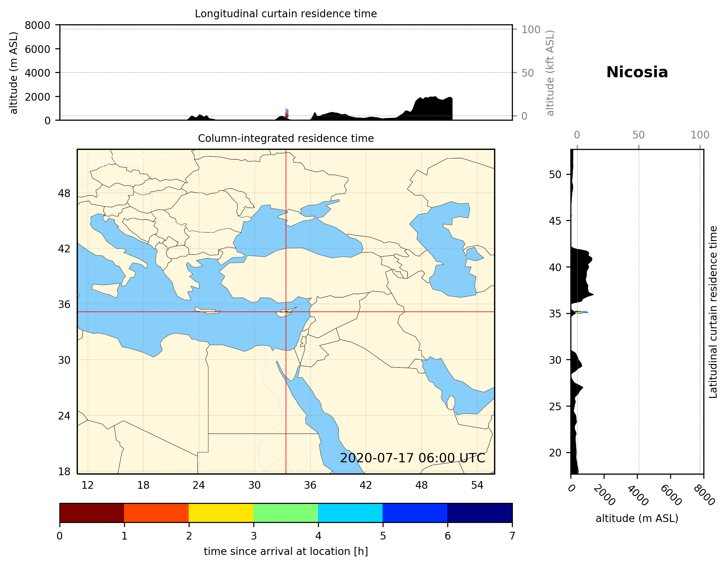
Task: Click the Nicosia title text
Action: [x=637, y=72]
